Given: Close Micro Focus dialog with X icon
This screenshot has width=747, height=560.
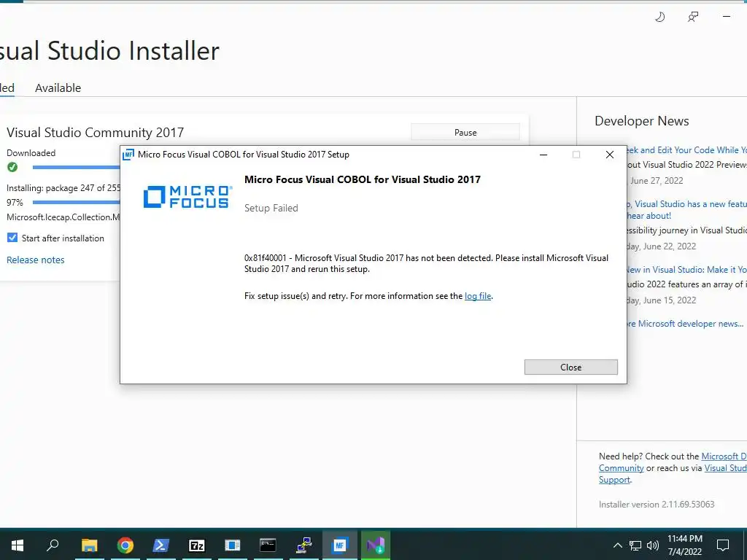Looking at the screenshot, I should click(609, 155).
